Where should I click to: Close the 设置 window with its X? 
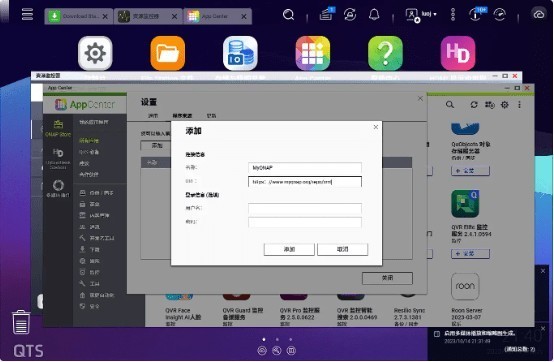[x=420, y=99]
